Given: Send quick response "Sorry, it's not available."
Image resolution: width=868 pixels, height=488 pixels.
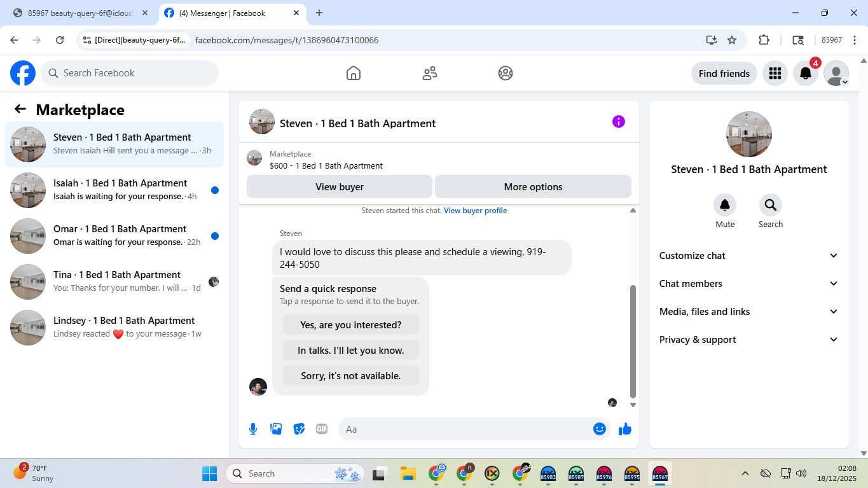Looking at the screenshot, I should [x=350, y=376].
